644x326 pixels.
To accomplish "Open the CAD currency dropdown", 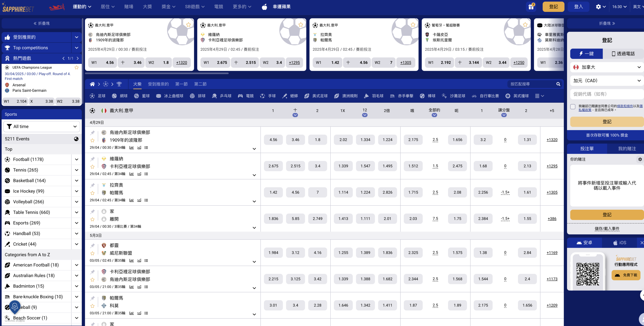I will coord(607,81).
